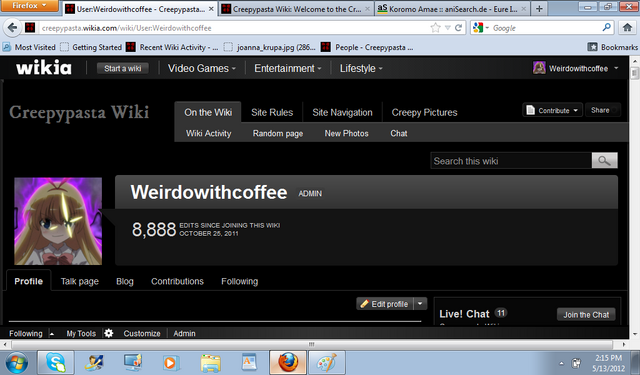Expand the Following arrow in bottom toolbar

point(52,334)
